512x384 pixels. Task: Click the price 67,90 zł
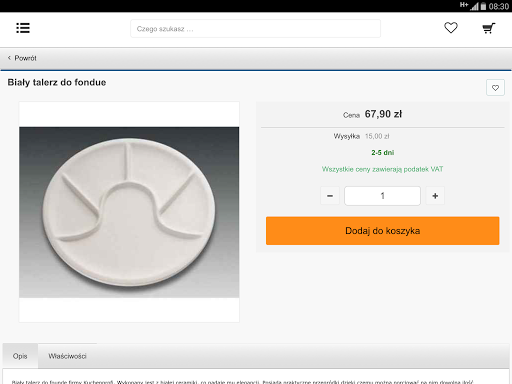pos(383,114)
